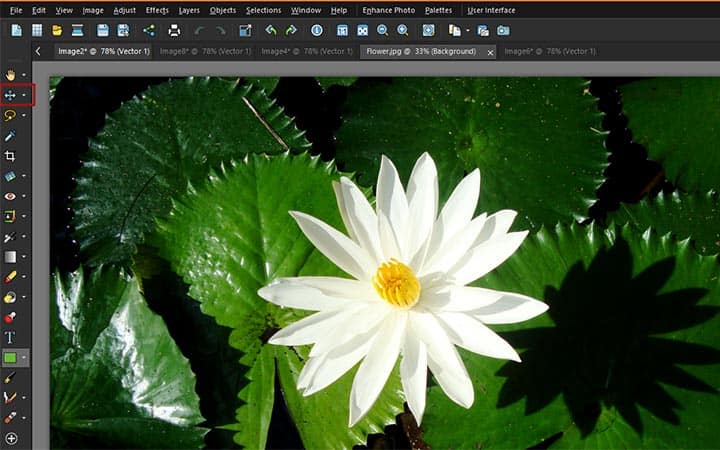Click the Paste icon in toolbar

(454, 31)
